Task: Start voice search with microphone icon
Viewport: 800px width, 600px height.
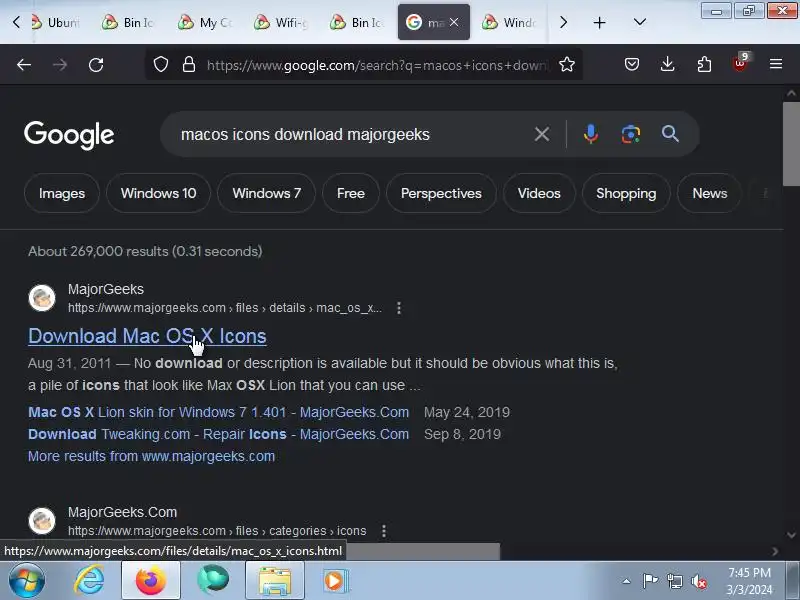Action: pyautogui.click(x=591, y=134)
